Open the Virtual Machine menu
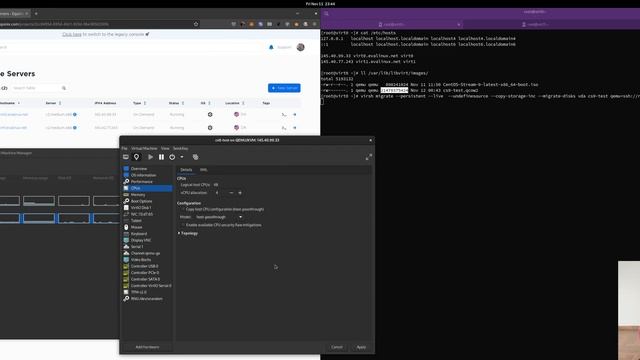The height and width of the screenshot is (360, 640). [144, 149]
